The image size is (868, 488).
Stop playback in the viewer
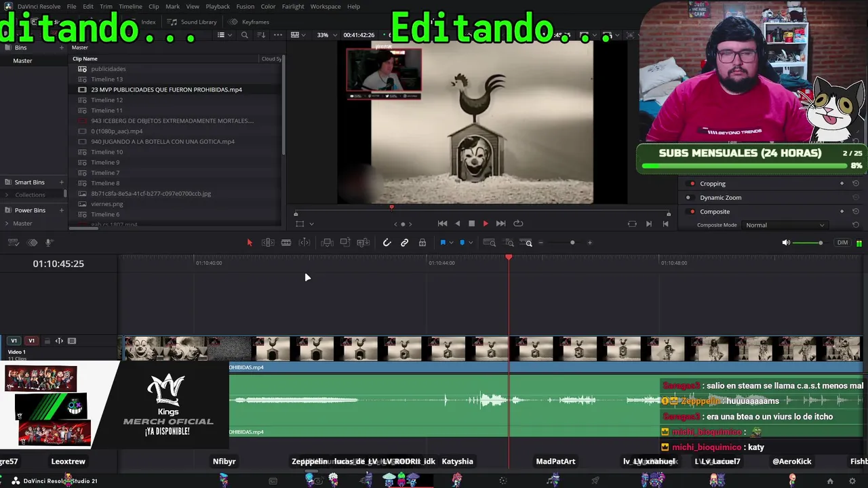click(x=471, y=224)
